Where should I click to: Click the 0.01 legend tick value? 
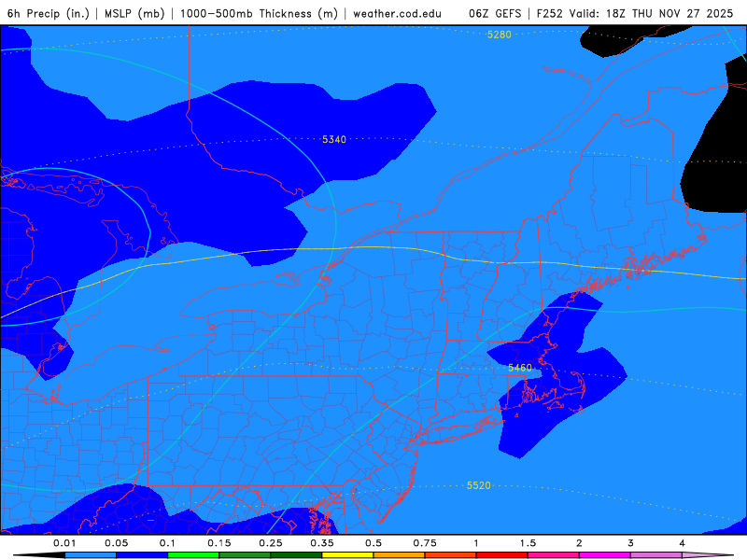click(64, 543)
